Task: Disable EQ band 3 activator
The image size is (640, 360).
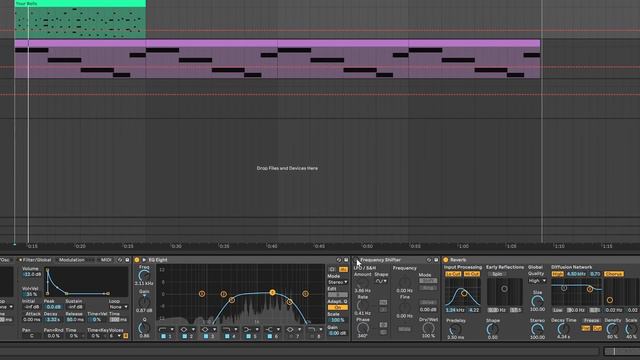Action: click(x=206, y=336)
